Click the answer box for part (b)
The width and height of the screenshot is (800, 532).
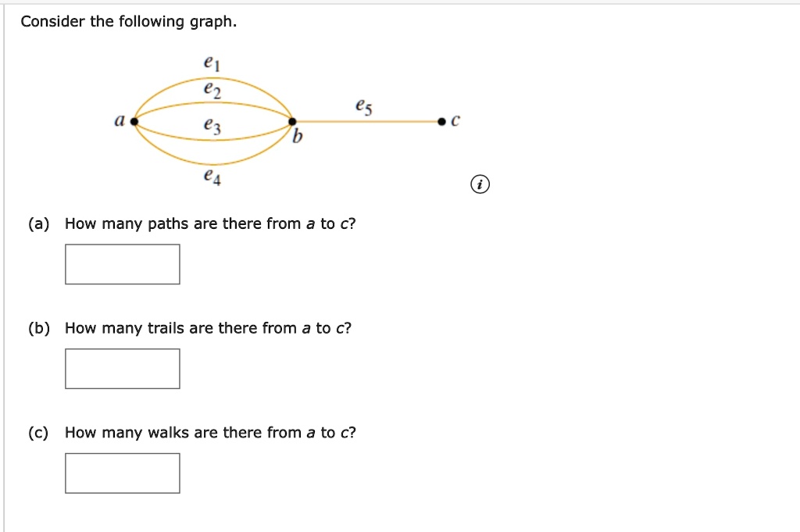tap(122, 368)
